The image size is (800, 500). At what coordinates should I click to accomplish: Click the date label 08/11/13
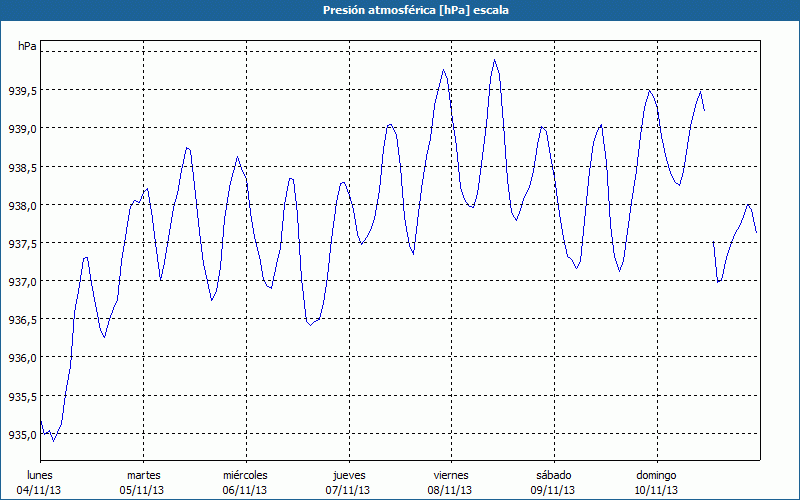(x=451, y=490)
